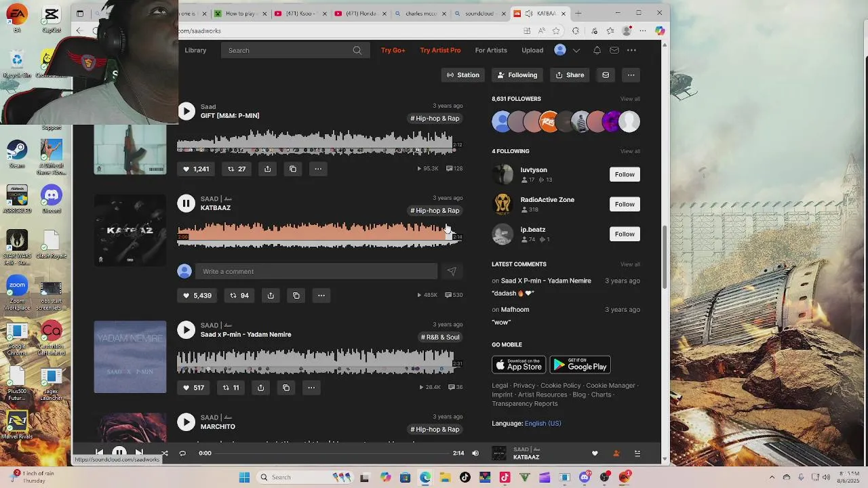This screenshot has height=488, width=868.
Task: Toggle repeat in player bar
Action: 182,453
